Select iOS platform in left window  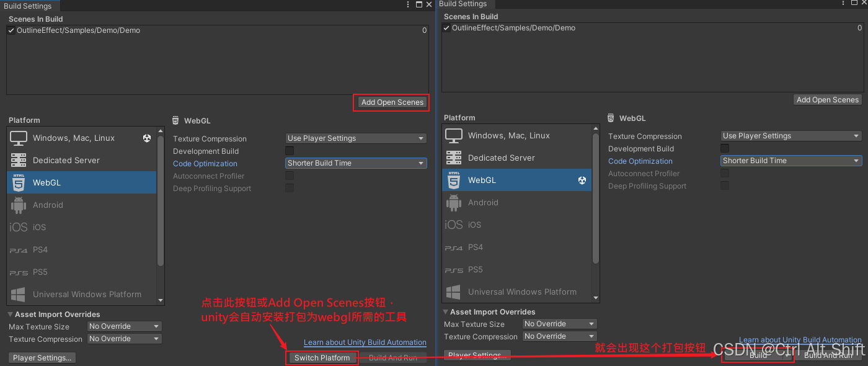tap(82, 228)
